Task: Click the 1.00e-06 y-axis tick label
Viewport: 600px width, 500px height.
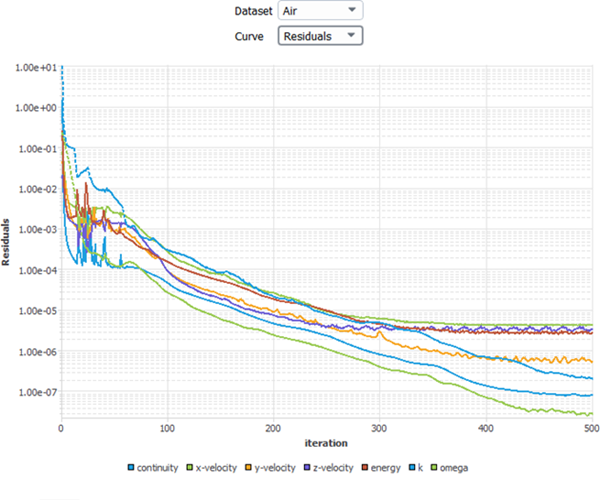Action: (38, 352)
